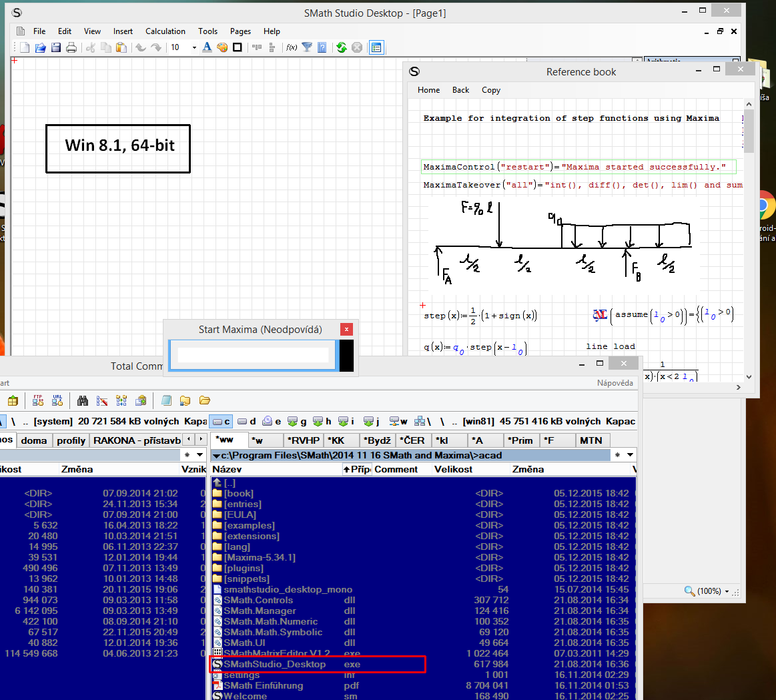The image size is (776, 700).
Task: Click the Undo arrow icon
Action: [x=140, y=47]
